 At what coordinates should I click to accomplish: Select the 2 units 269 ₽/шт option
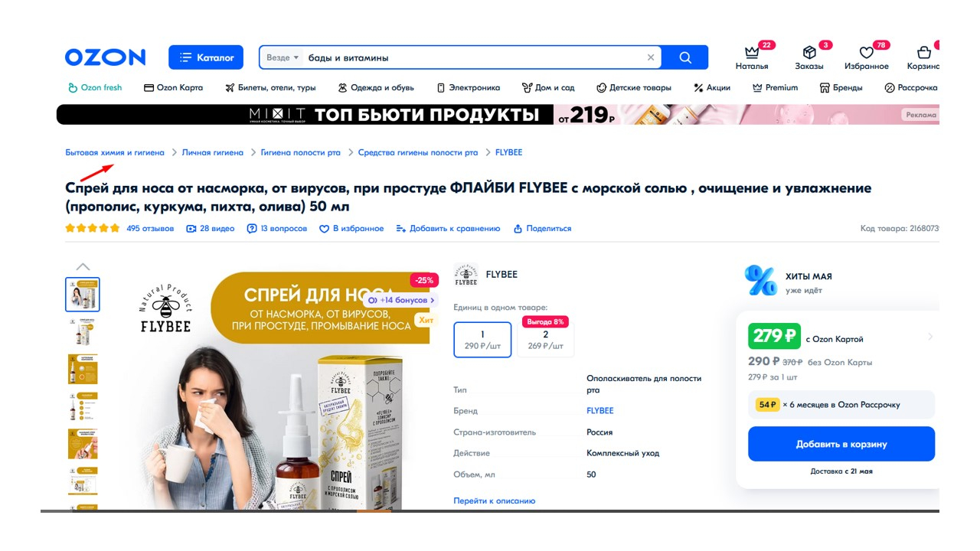[545, 340]
